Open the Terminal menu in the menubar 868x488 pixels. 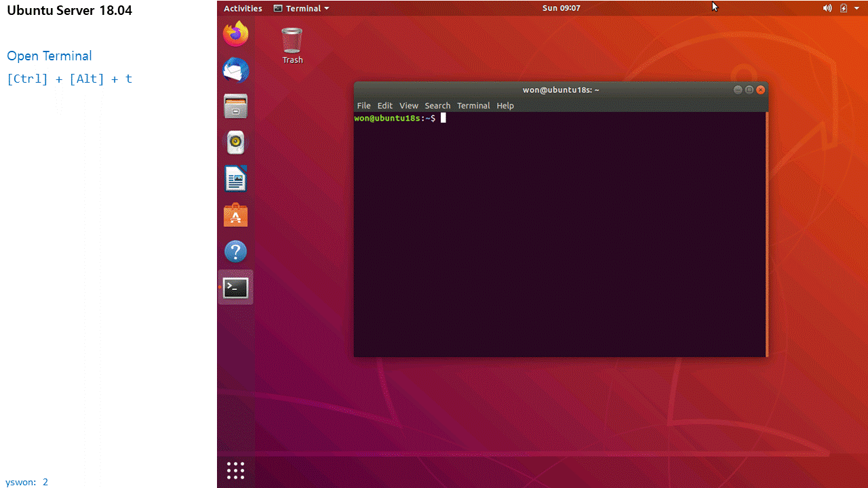(x=473, y=106)
